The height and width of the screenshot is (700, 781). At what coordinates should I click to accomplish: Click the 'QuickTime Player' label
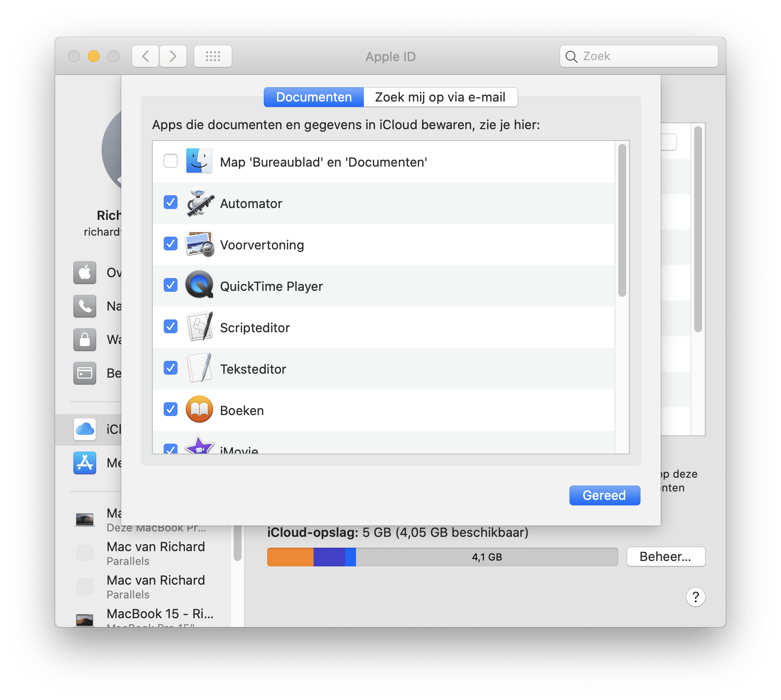click(271, 286)
